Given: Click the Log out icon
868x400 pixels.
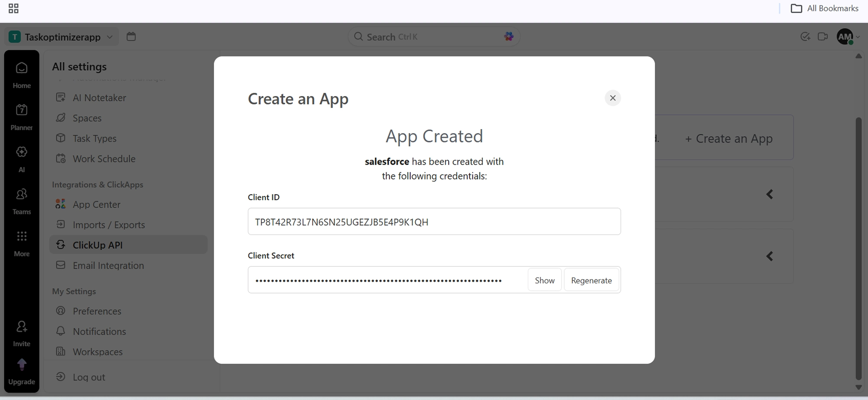Looking at the screenshot, I should [x=61, y=377].
